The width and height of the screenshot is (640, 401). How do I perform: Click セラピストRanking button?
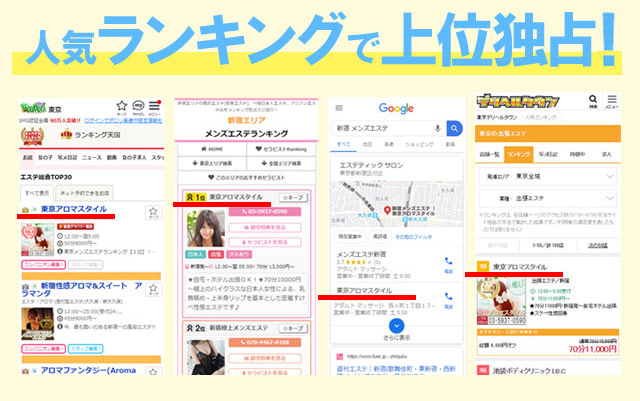coord(281,149)
